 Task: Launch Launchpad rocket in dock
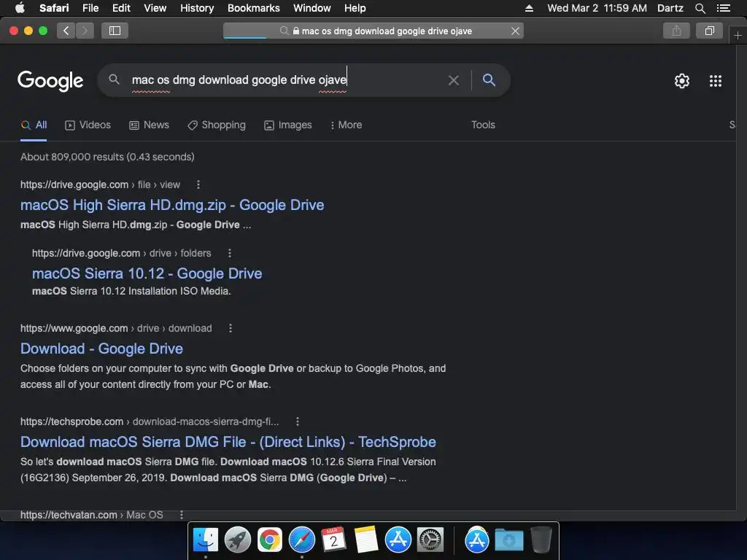click(x=237, y=540)
